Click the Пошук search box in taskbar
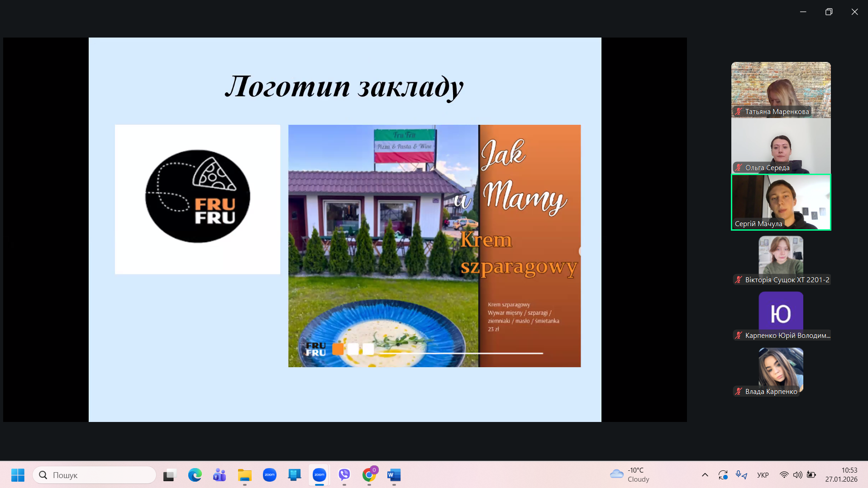 (x=95, y=475)
